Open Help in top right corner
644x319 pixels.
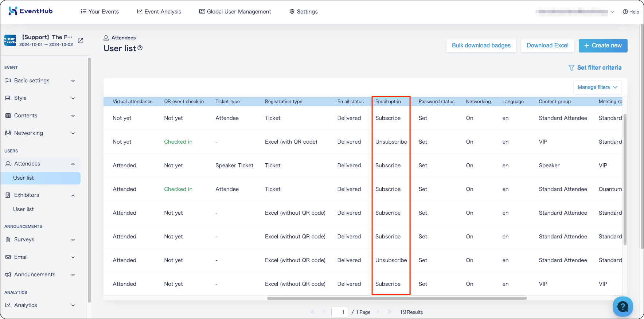631,12
